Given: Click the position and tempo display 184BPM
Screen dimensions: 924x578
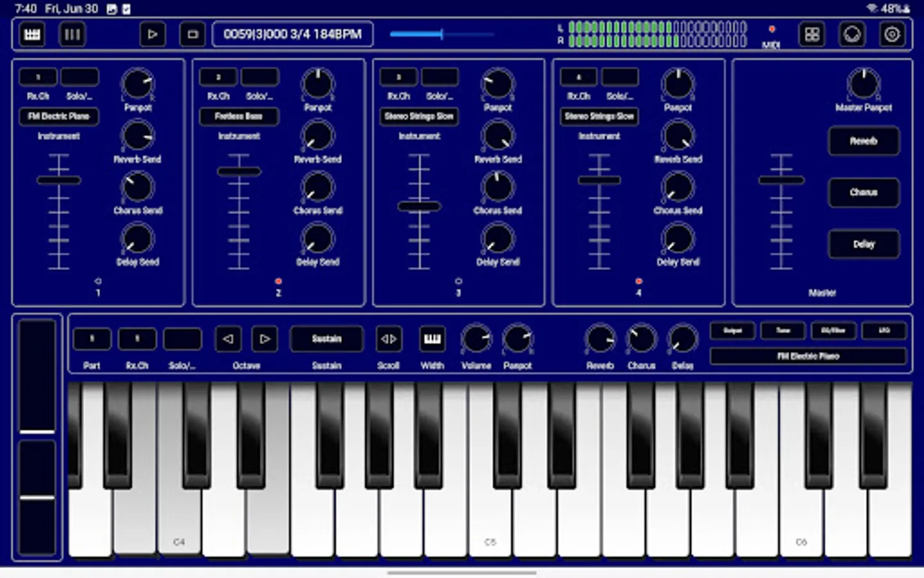Looking at the screenshot, I should click(293, 34).
